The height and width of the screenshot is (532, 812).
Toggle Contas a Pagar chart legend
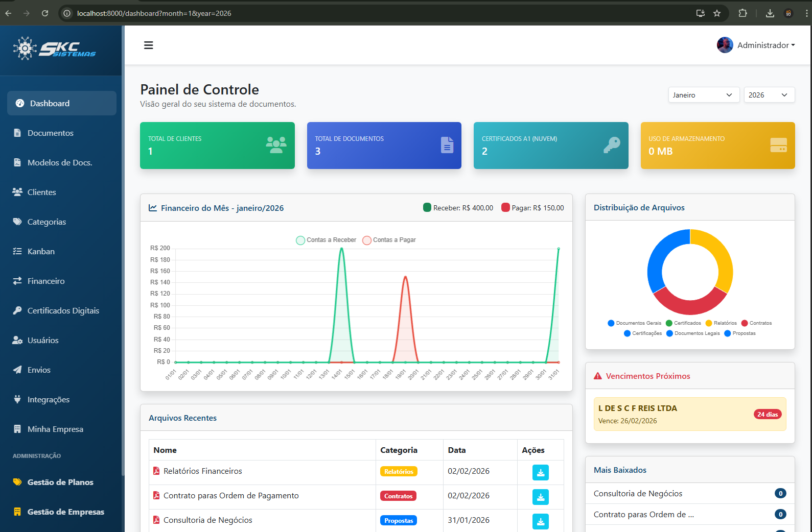[x=389, y=240]
